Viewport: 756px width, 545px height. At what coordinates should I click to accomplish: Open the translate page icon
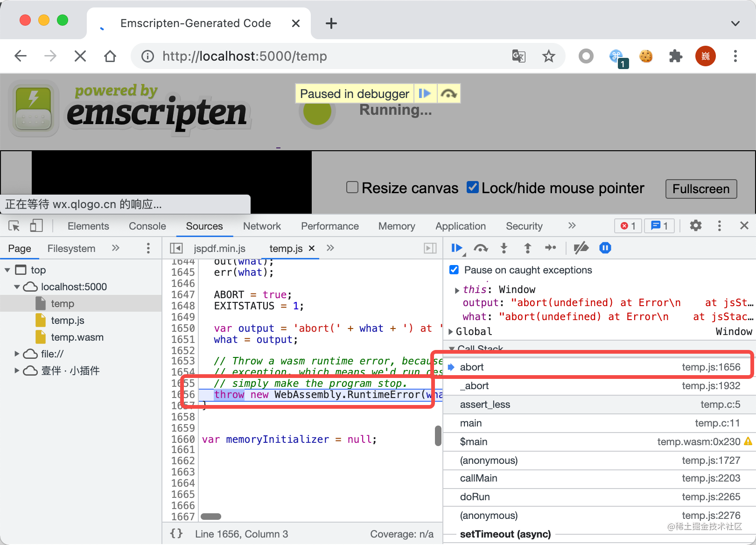pos(519,56)
